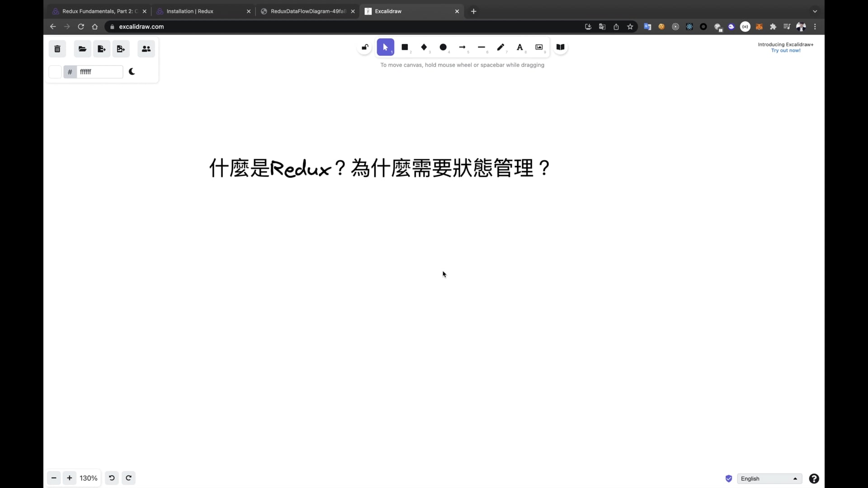868x488 pixels.
Task: Clear the canvas with the trash icon
Action: click(x=57, y=48)
